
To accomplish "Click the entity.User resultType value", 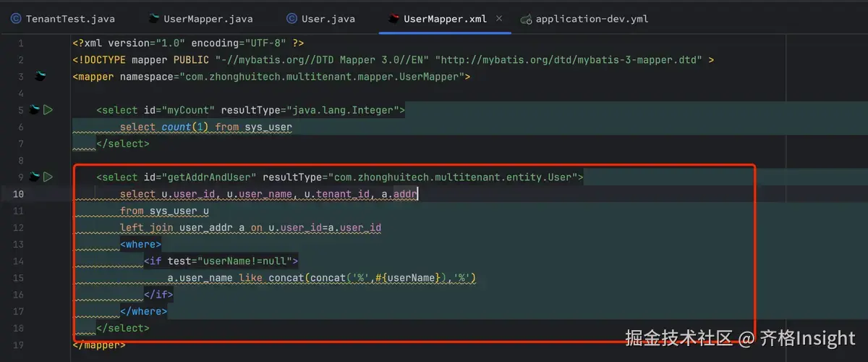I will pyautogui.click(x=453, y=177).
